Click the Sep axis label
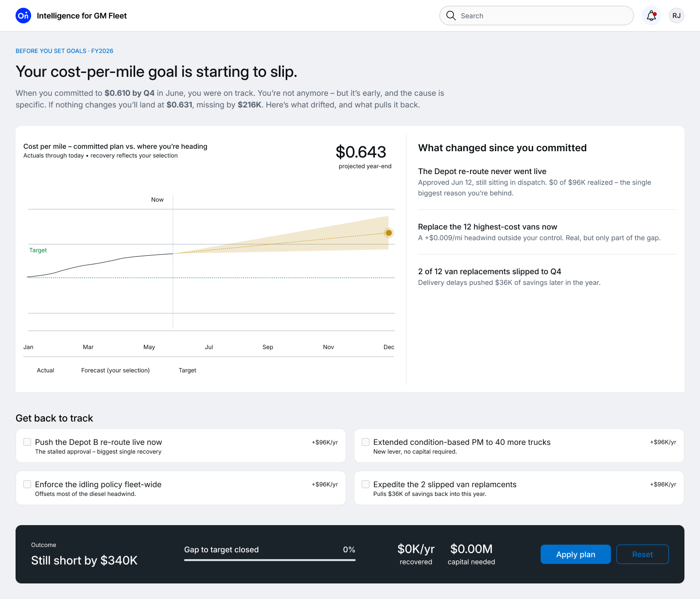The image size is (700, 599). (268, 347)
